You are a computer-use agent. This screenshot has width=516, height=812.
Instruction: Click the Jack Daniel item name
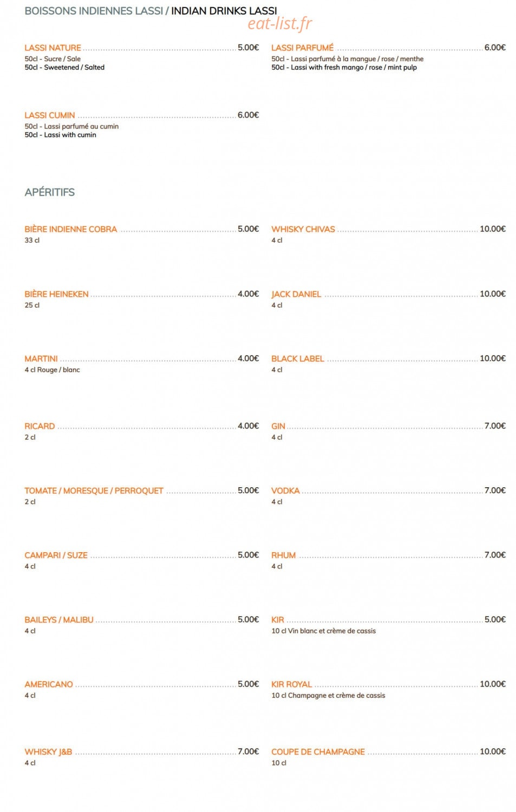[x=296, y=294]
